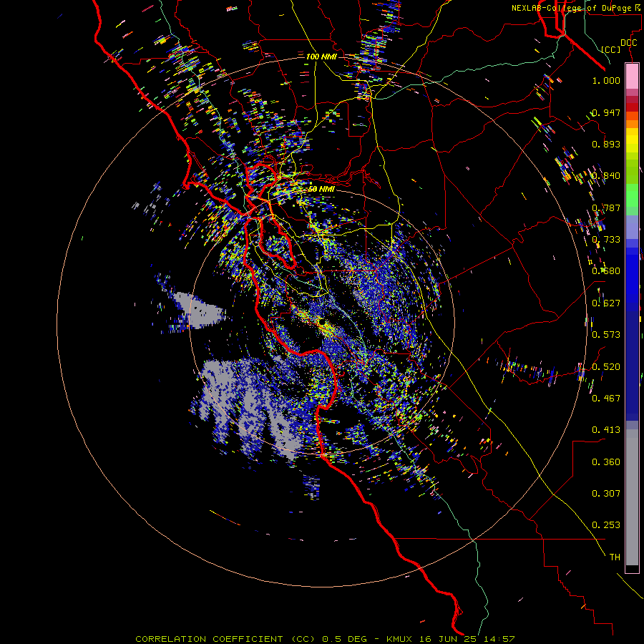Pick the red segment near the color bar top

632,107
